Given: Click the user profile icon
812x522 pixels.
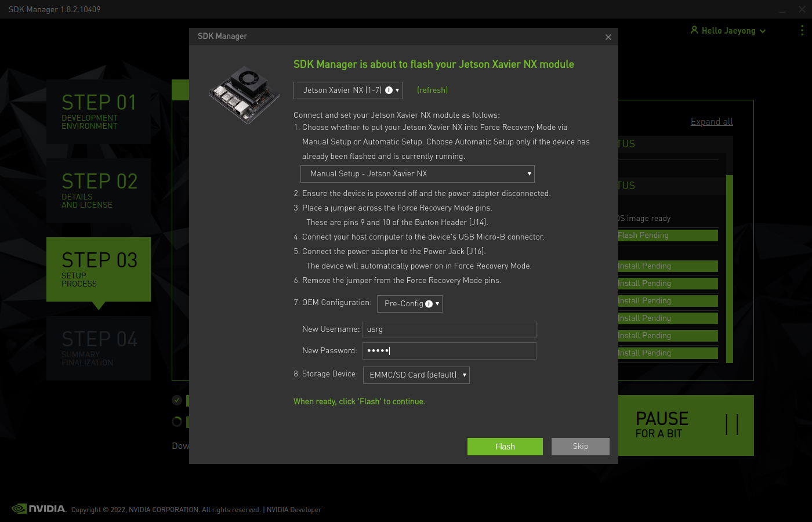Looking at the screenshot, I should coord(694,30).
